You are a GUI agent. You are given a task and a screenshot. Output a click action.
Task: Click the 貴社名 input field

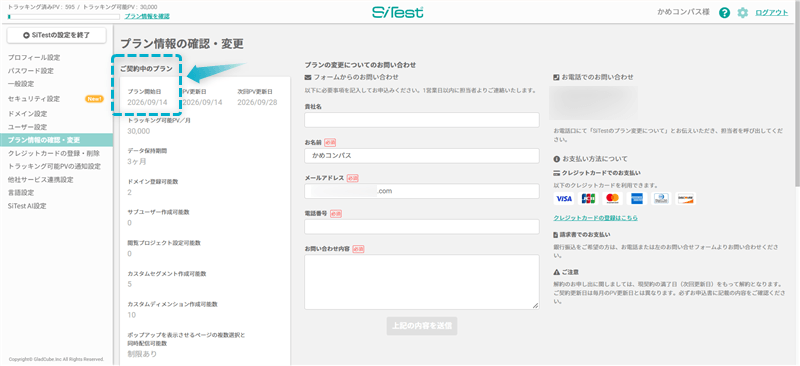click(422, 120)
